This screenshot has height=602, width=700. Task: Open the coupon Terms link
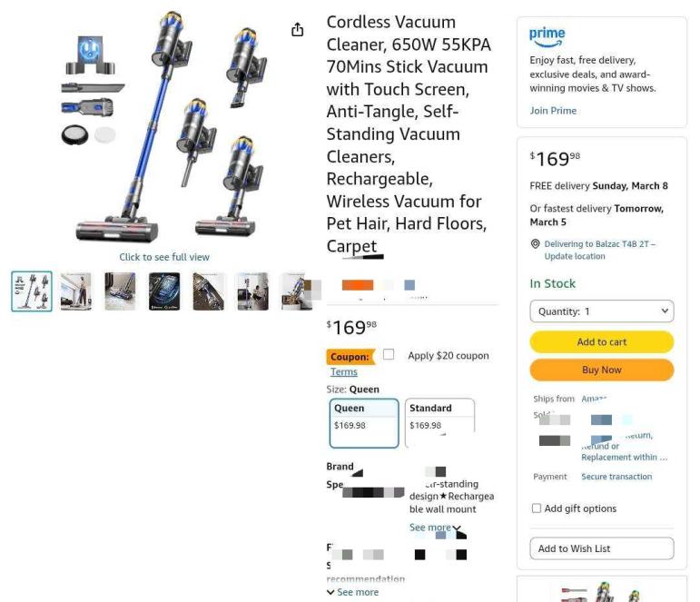(344, 372)
